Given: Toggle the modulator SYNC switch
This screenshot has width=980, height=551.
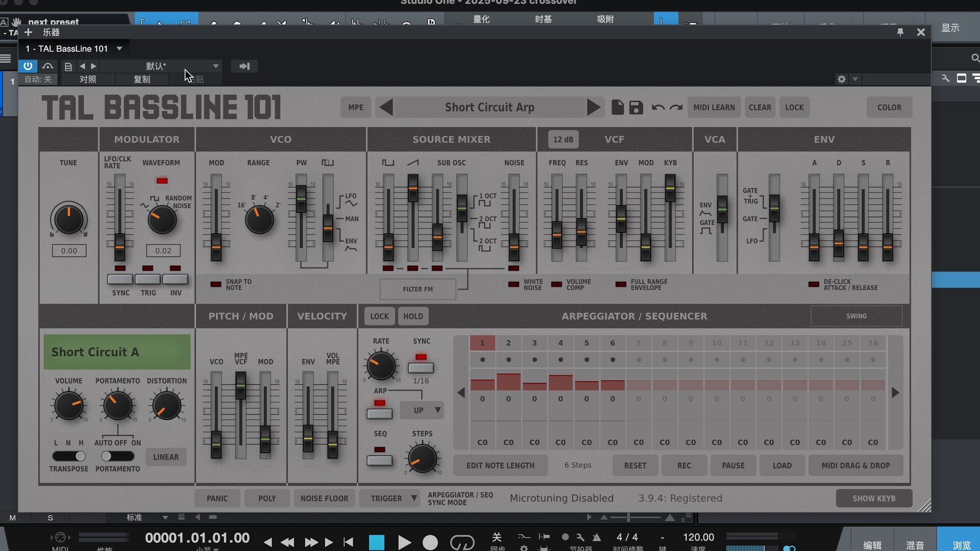Looking at the screenshot, I should 120,279.
